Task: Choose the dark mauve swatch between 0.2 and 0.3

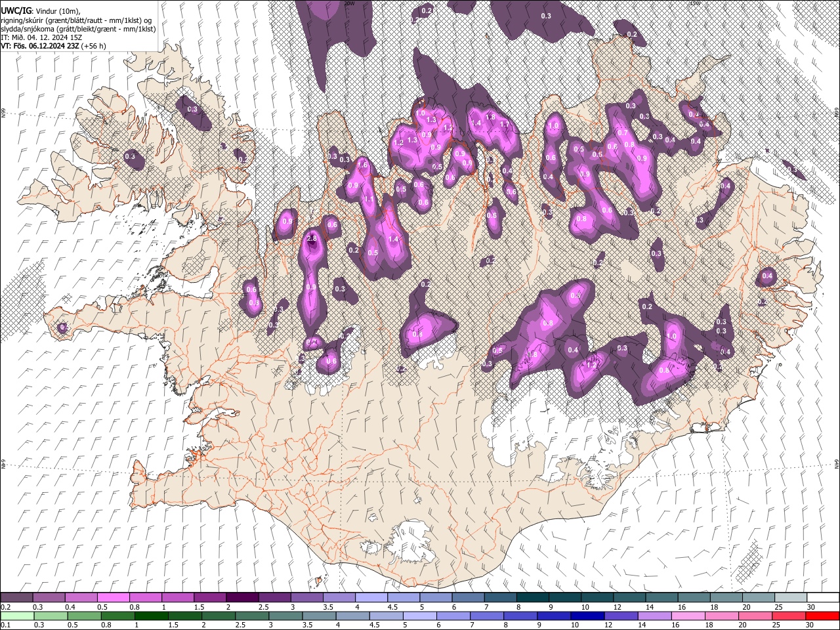Action: coord(16,598)
